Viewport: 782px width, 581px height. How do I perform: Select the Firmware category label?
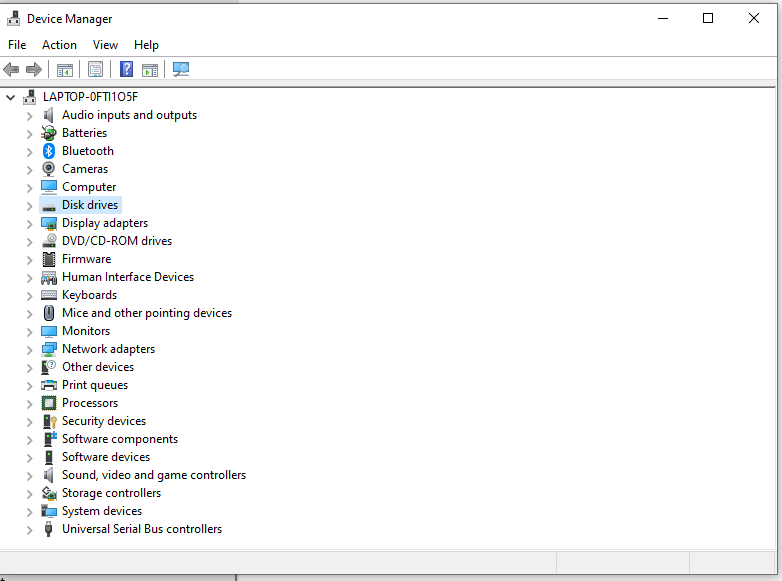coord(86,259)
